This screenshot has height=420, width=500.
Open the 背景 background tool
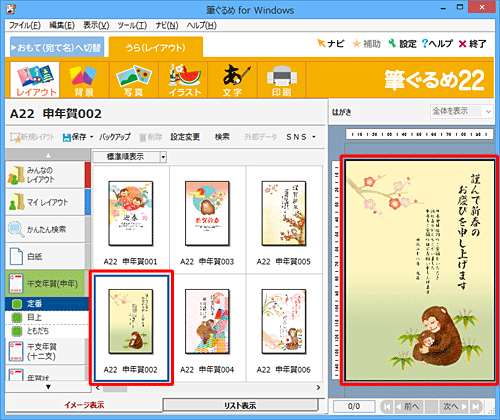click(84, 80)
